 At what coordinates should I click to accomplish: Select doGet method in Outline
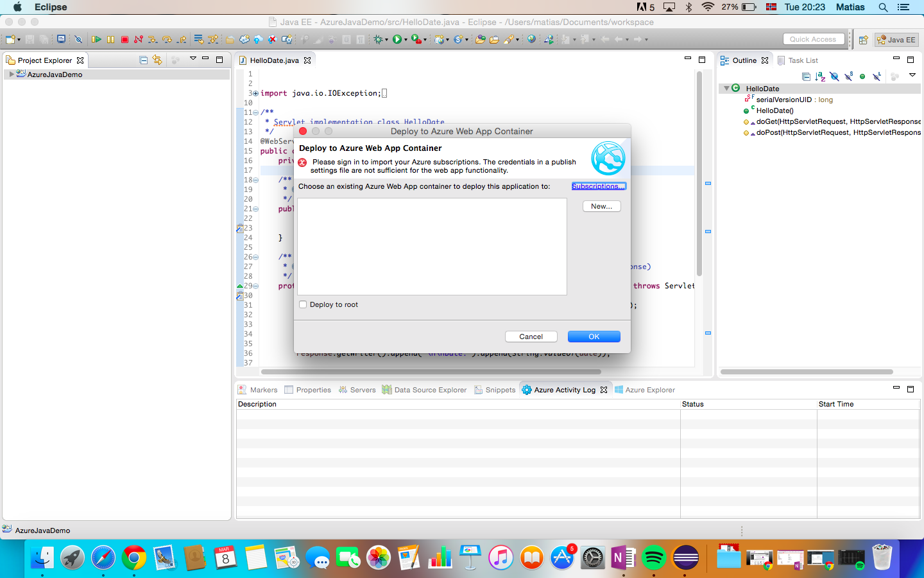coord(832,121)
